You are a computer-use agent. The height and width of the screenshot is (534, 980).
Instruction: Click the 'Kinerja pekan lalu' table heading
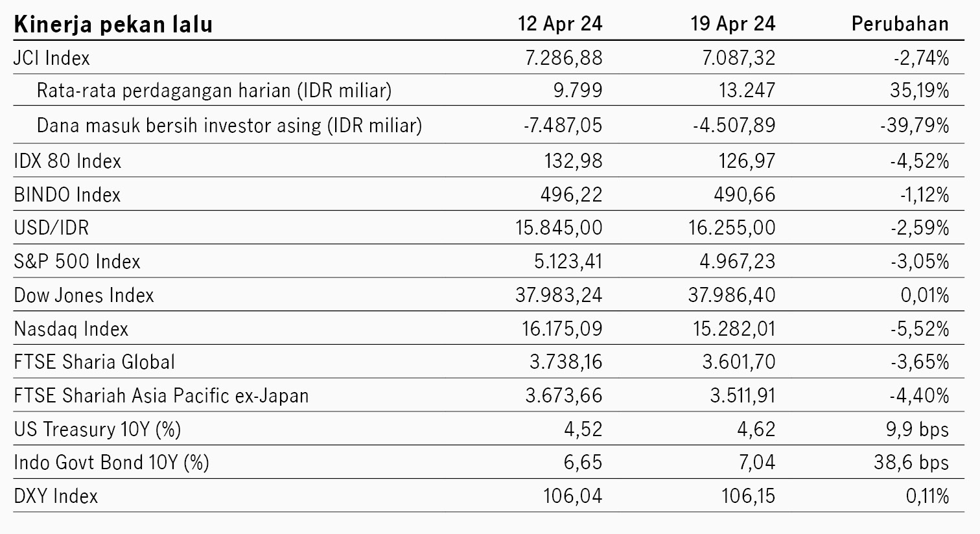(x=113, y=25)
